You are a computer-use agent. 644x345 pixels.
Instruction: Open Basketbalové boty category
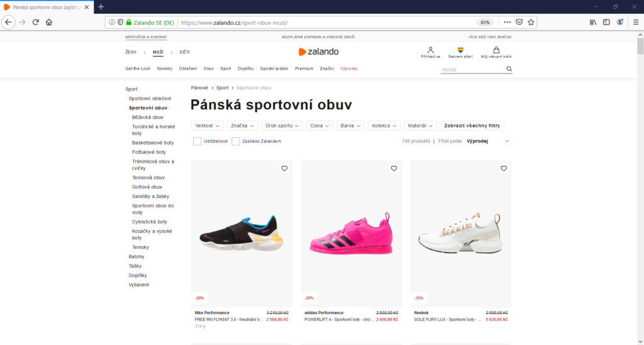click(153, 143)
